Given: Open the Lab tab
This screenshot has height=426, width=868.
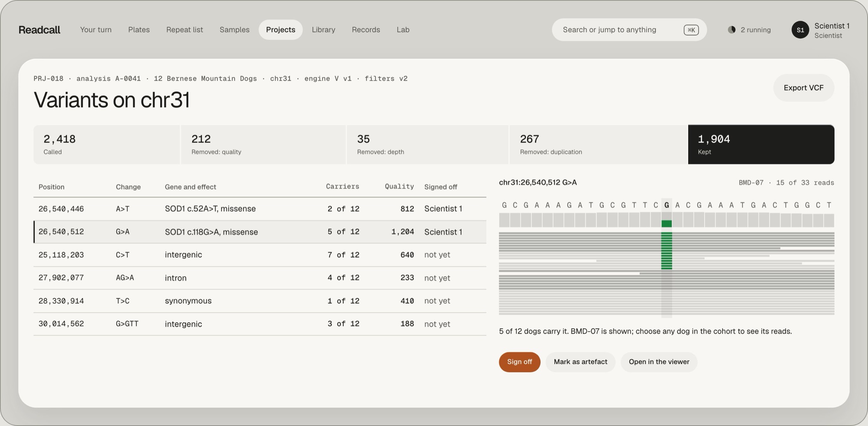Looking at the screenshot, I should click(x=403, y=30).
